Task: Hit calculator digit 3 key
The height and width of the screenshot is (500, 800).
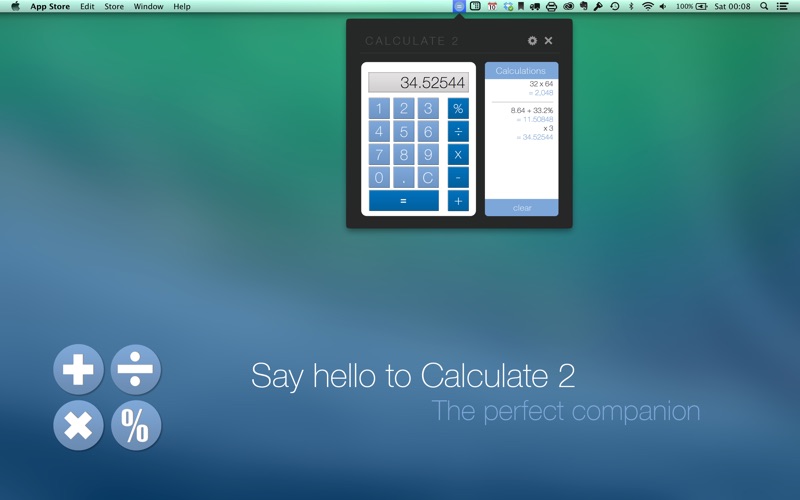Action: 428,108
